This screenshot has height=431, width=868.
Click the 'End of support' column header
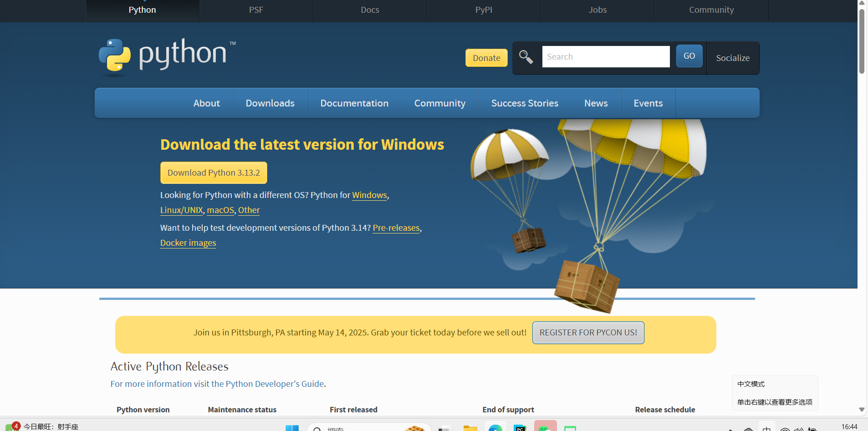point(508,410)
